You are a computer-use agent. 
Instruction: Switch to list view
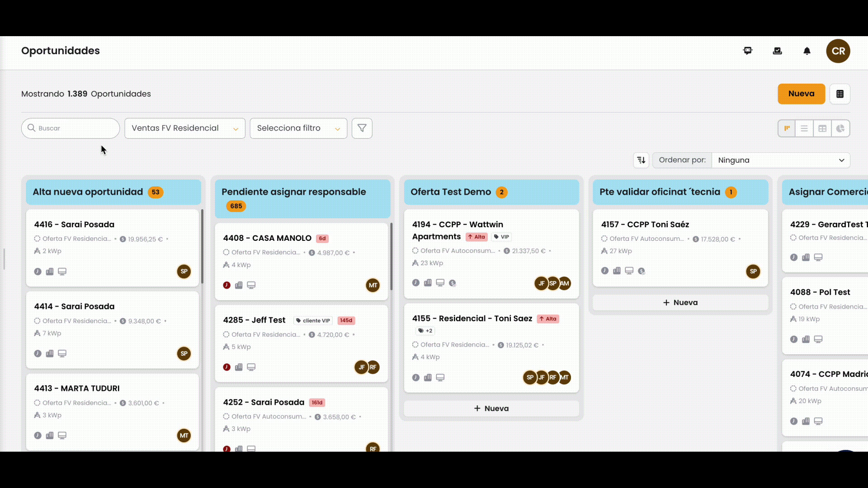[804, 128]
